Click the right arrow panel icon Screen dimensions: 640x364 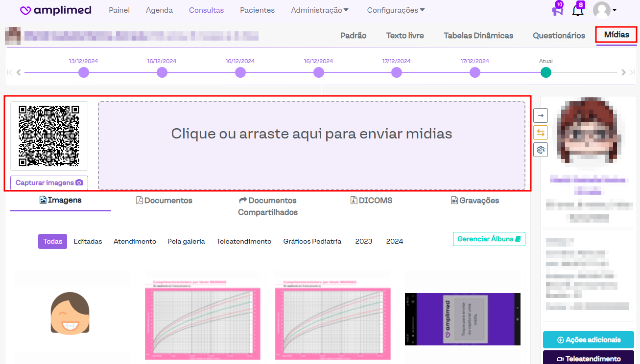point(541,115)
